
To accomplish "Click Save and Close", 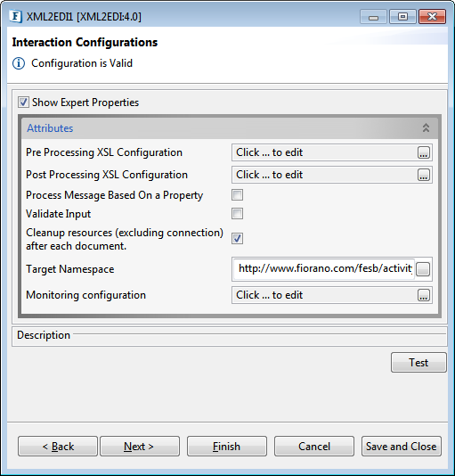I will (x=402, y=447).
